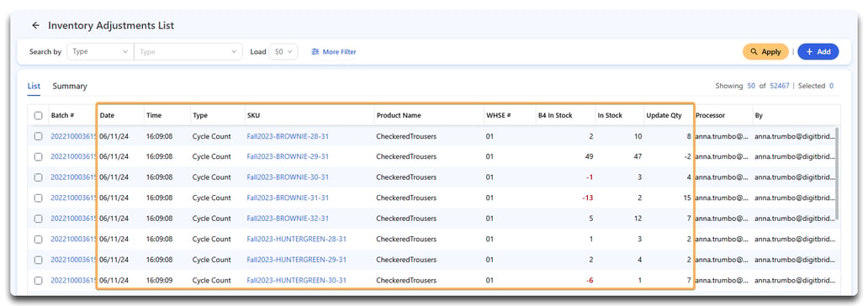Open SKU link Fall2023-HUNTERGREEN-28-31
The height and width of the screenshot is (306, 868).
[297, 239]
